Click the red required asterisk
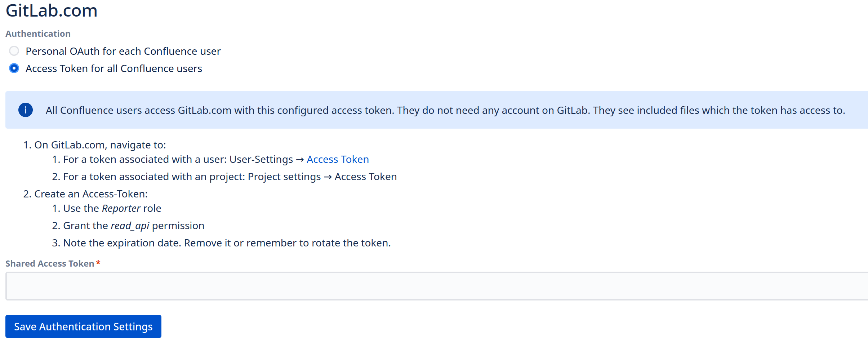The height and width of the screenshot is (352, 868). [x=98, y=263]
